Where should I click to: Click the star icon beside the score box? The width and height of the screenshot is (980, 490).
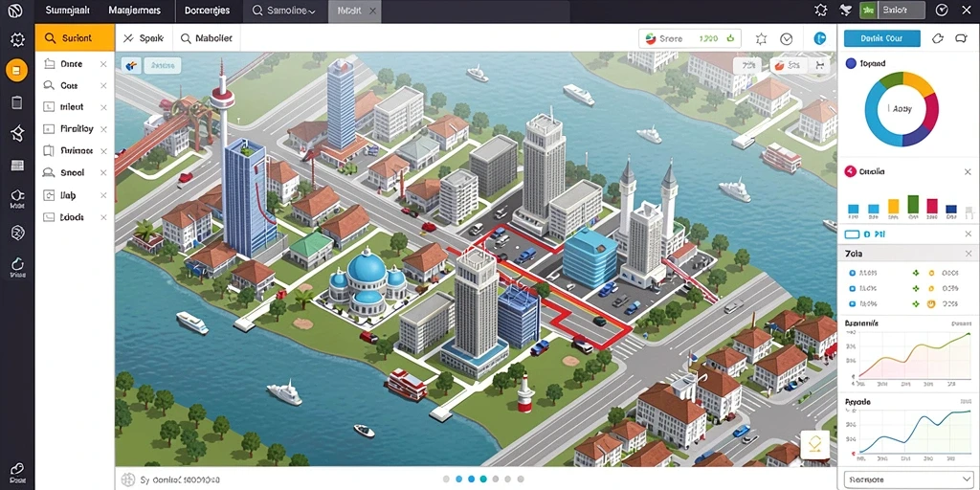[761, 38]
